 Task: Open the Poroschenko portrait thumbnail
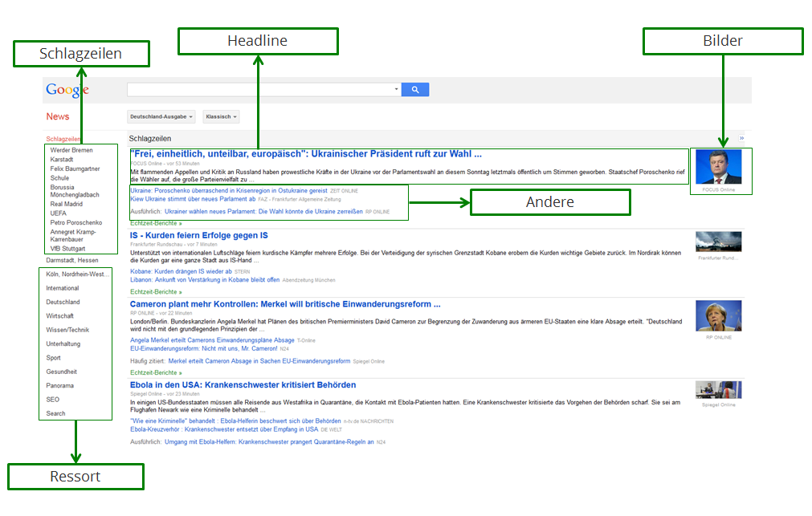718,167
